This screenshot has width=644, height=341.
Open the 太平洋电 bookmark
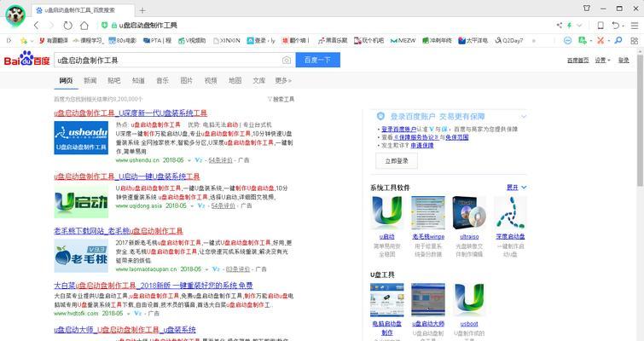[x=473, y=41]
